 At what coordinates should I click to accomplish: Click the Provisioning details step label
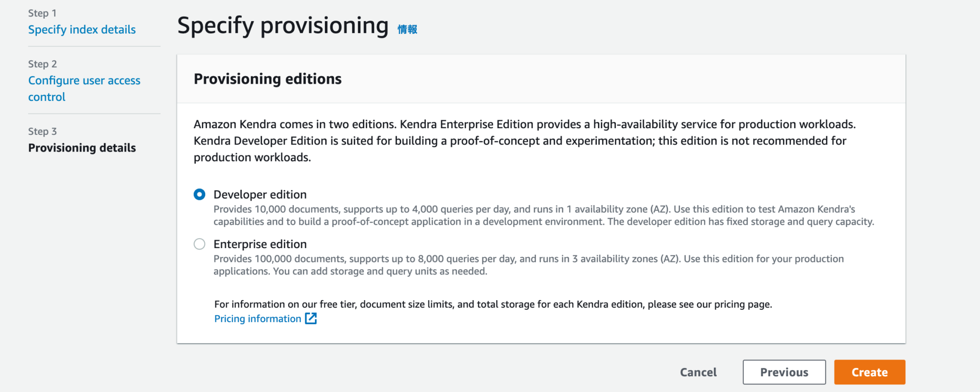pos(82,148)
